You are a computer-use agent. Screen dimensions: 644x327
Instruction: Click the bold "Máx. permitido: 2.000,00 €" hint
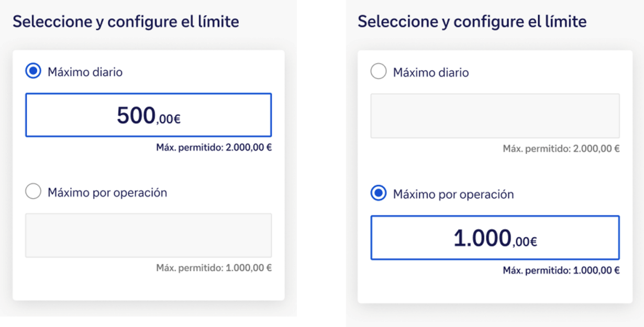click(x=214, y=148)
